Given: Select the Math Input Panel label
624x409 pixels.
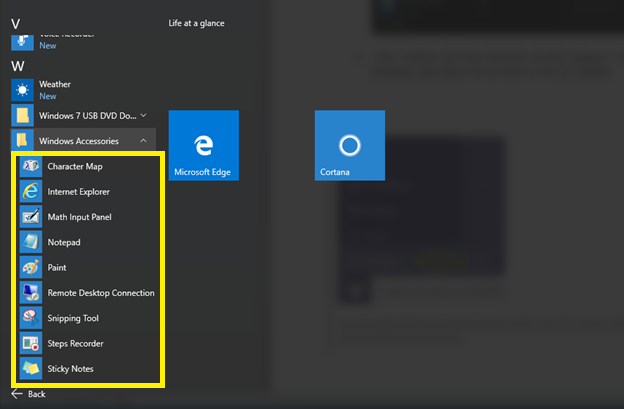Looking at the screenshot, I should (80, 217).
